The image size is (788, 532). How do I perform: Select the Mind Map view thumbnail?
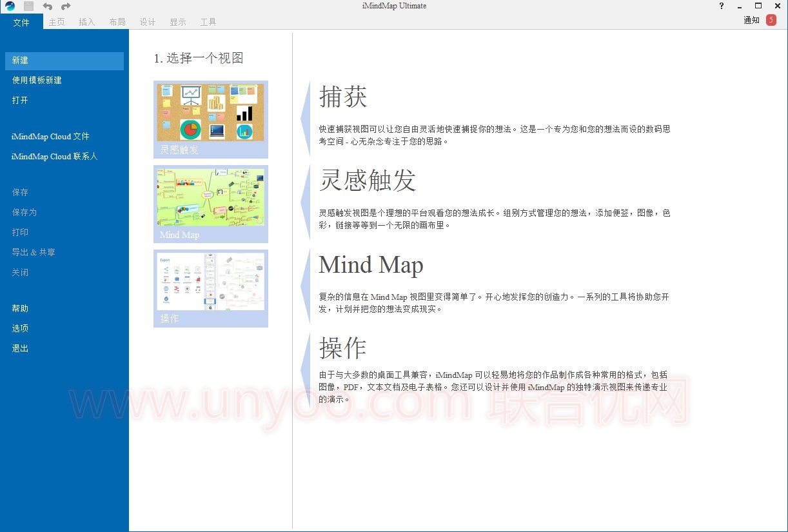211,204
